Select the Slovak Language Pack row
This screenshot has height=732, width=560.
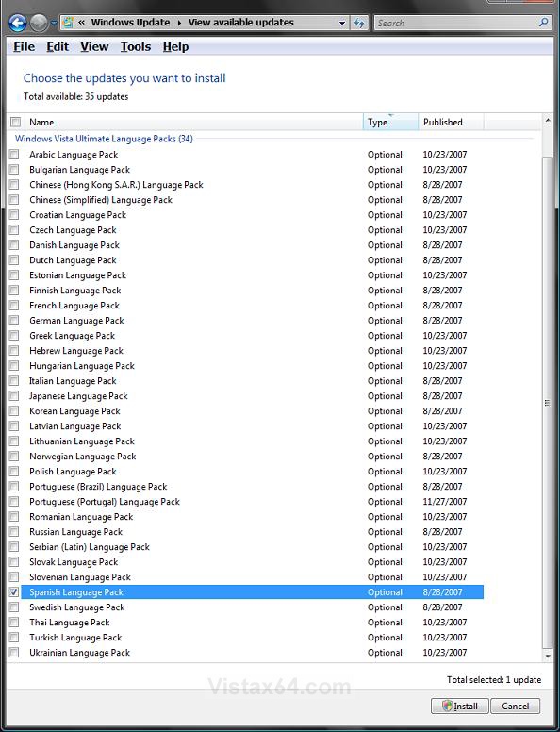click(x=252, y=561)
